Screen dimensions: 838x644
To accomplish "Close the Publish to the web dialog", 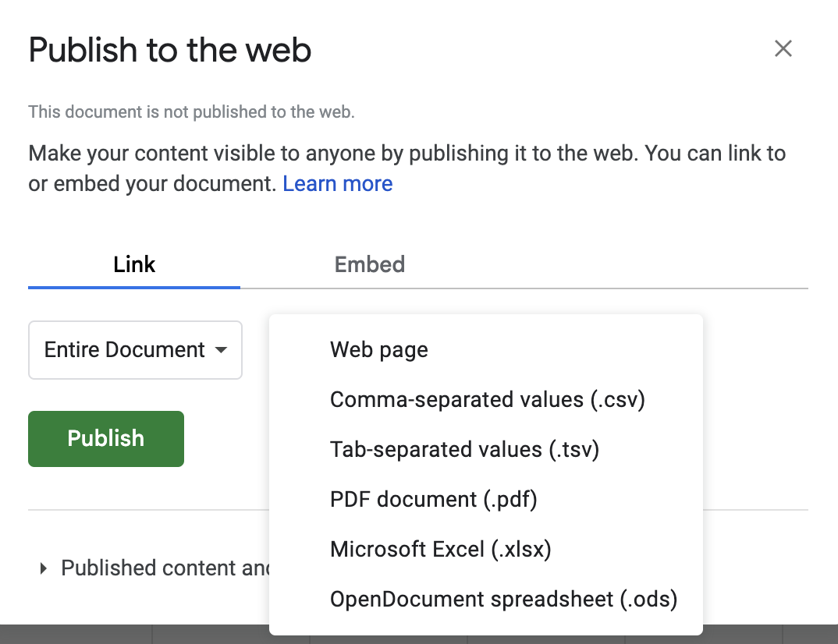I will [783, 49].
